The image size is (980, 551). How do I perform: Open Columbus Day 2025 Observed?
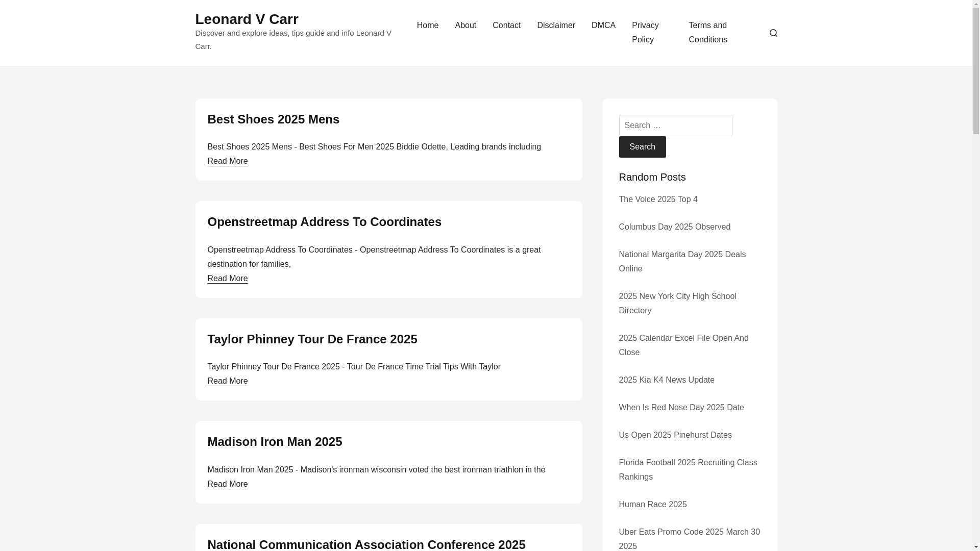tap(674, 227)
